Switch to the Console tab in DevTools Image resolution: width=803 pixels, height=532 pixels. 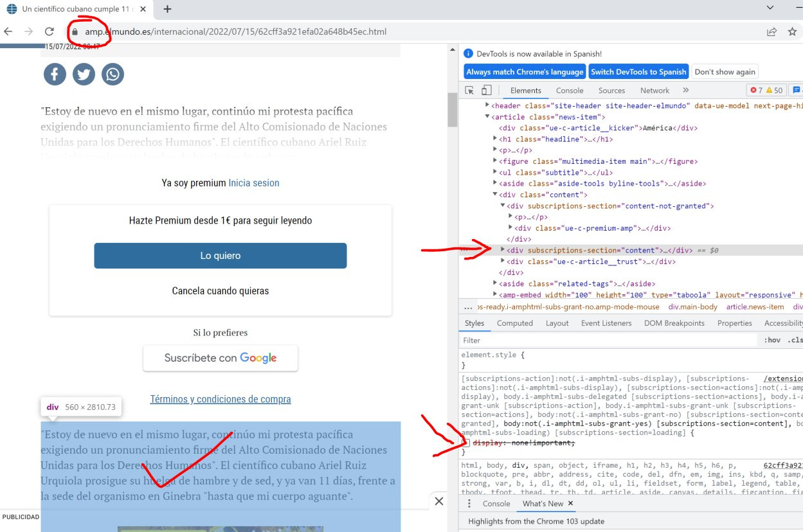pyautogui.click(x=570, y=91)
